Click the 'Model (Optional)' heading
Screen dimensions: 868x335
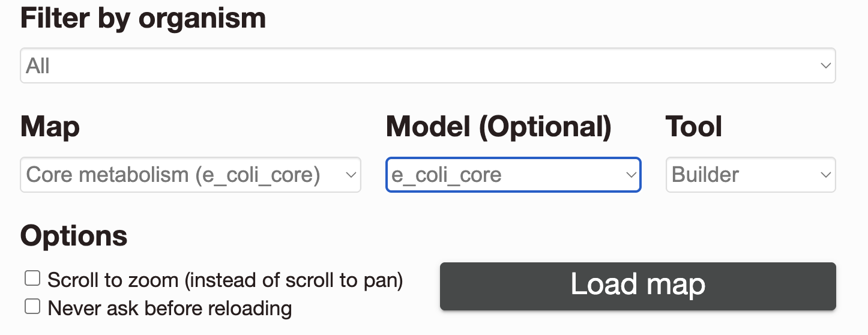pos(499,127)
